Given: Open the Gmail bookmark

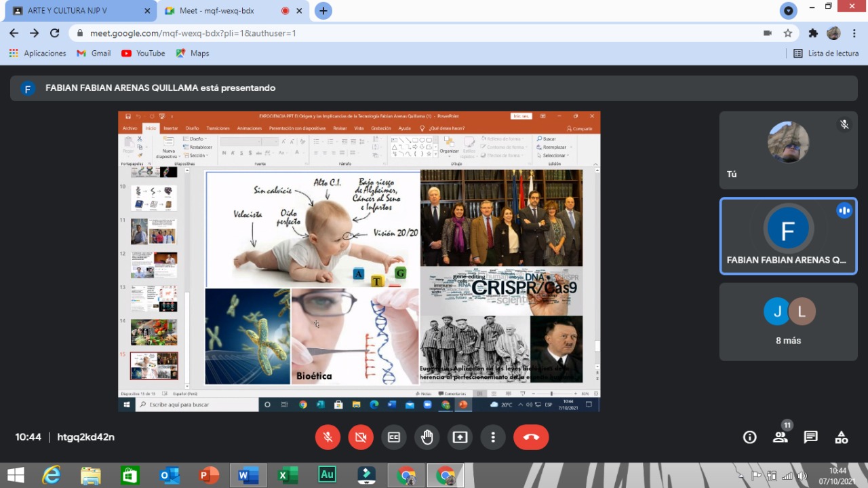Looking at the screenshot, I should point(94,53).
